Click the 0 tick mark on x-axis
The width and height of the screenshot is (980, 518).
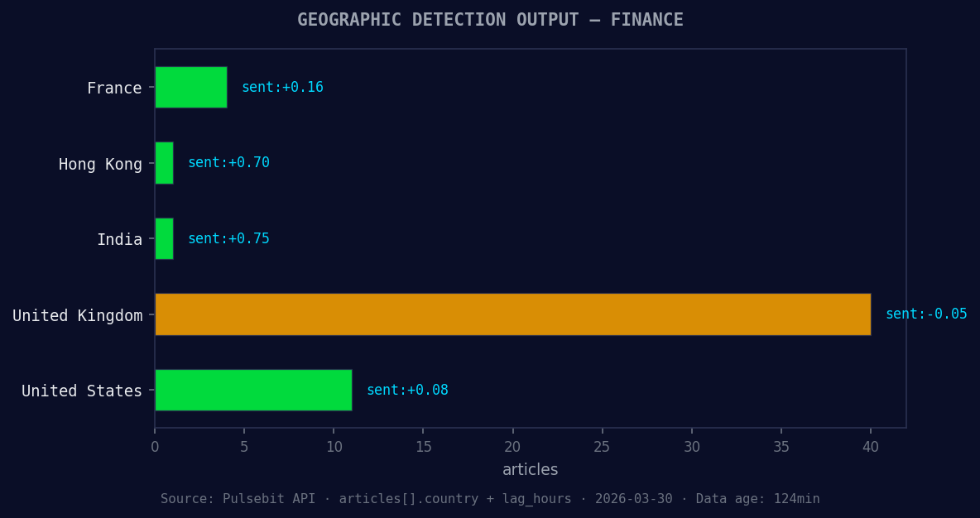point(155,446)
